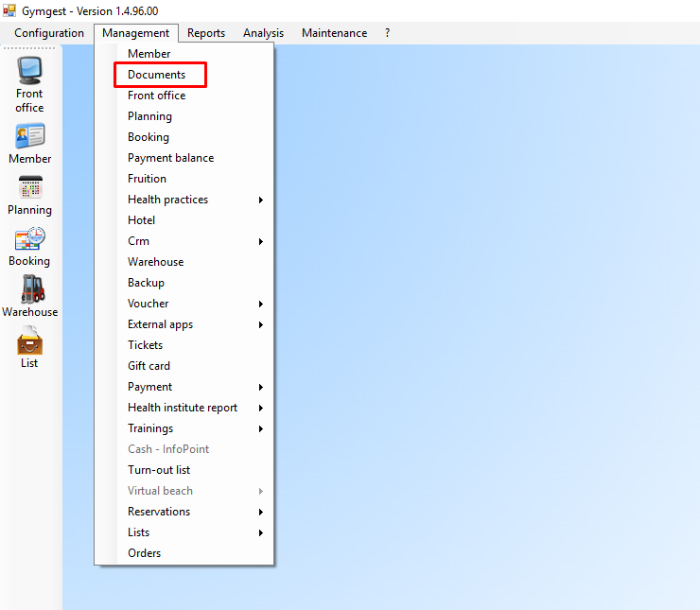Select Payment balance menu entry
This screenshot has height=610, width=700.
[184, 158]
